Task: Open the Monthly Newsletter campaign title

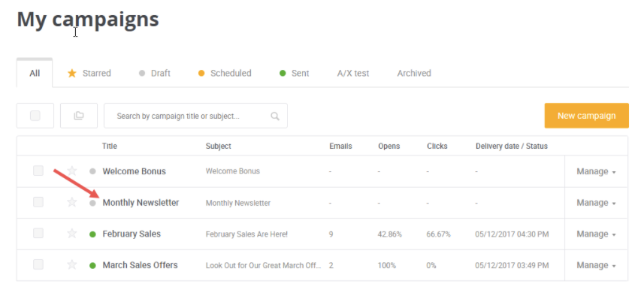Action: [141, 203]
